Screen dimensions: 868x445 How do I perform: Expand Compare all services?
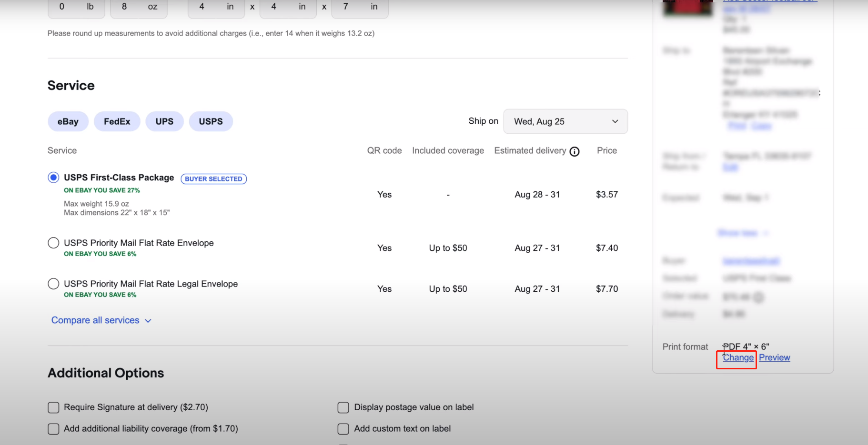point(101,320)
